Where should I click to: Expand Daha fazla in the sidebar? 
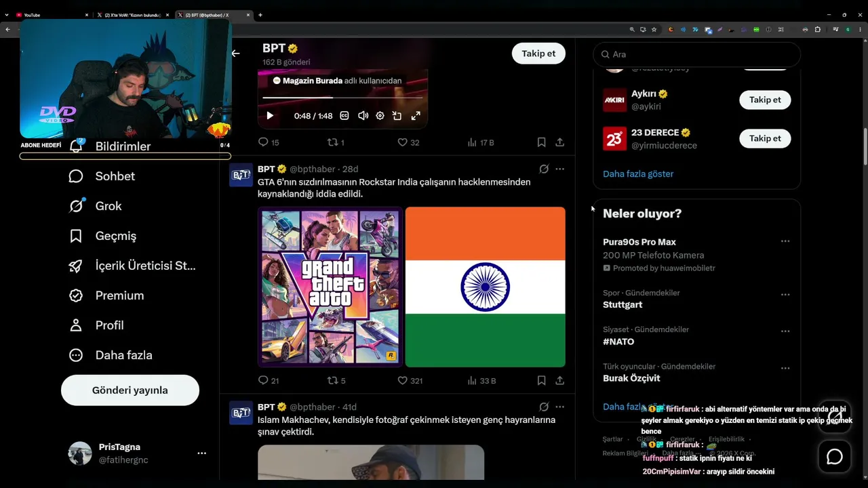[111, 355]
